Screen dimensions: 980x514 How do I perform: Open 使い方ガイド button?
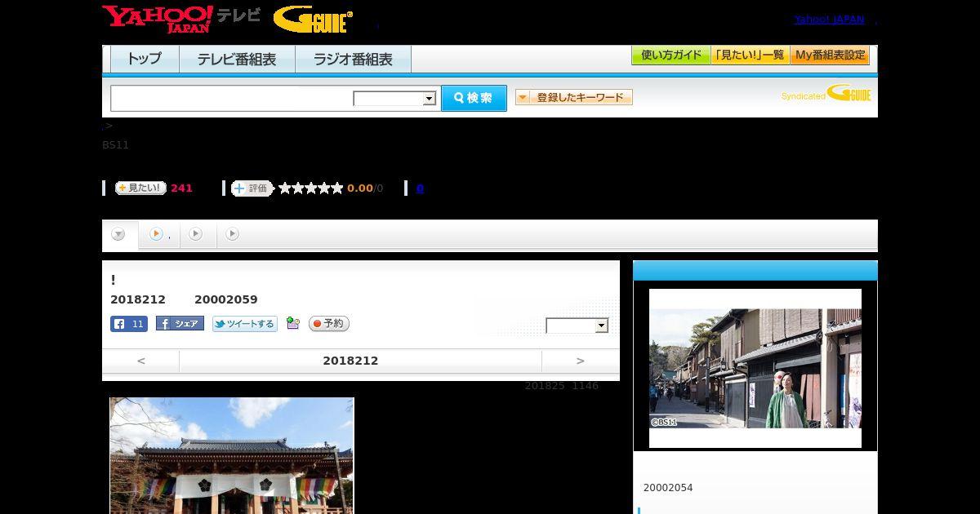[x=670, y=55]
